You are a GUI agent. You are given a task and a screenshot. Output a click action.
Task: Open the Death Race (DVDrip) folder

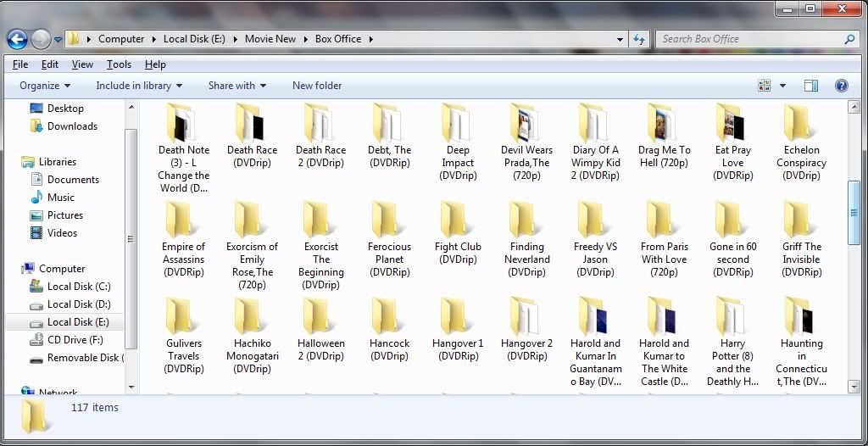tap(252, 137)
